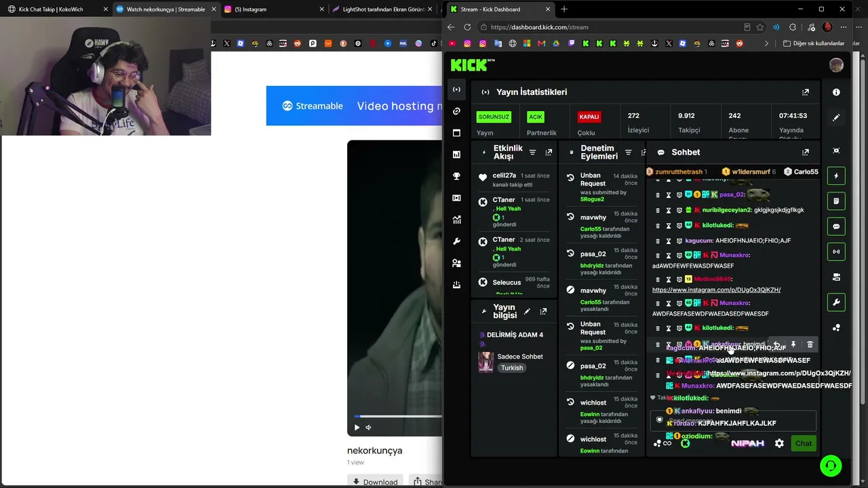Click the Turkish language tag

(x=512, y=368)
